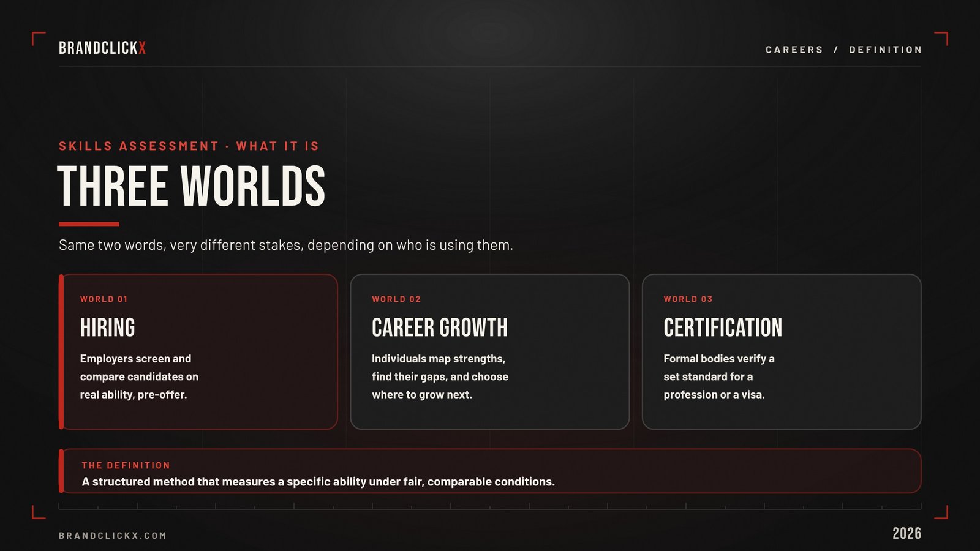Select the DEFINITION breadcrumb label

(885, 50)
